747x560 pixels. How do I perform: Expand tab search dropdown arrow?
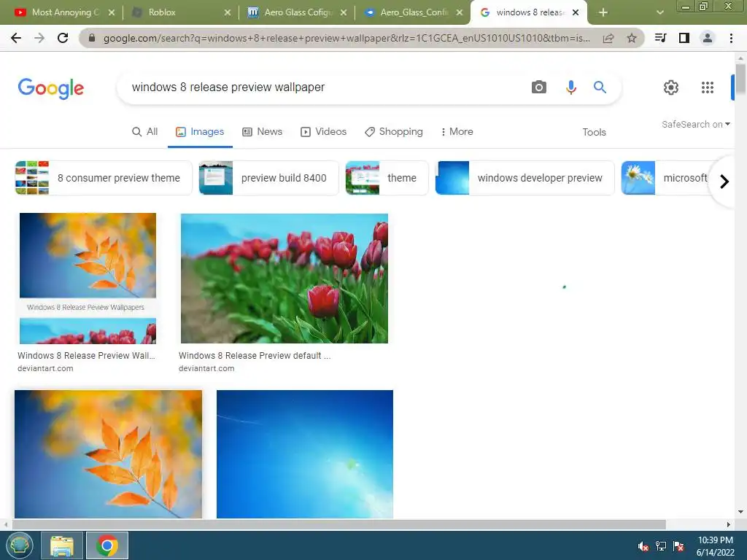click(659, 12)
